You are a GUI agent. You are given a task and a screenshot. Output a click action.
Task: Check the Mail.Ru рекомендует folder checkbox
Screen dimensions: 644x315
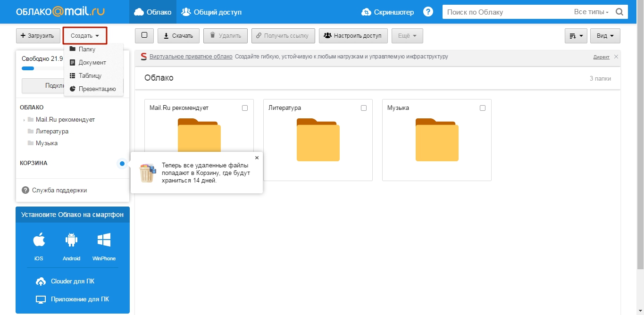click(x=245, y=108)
